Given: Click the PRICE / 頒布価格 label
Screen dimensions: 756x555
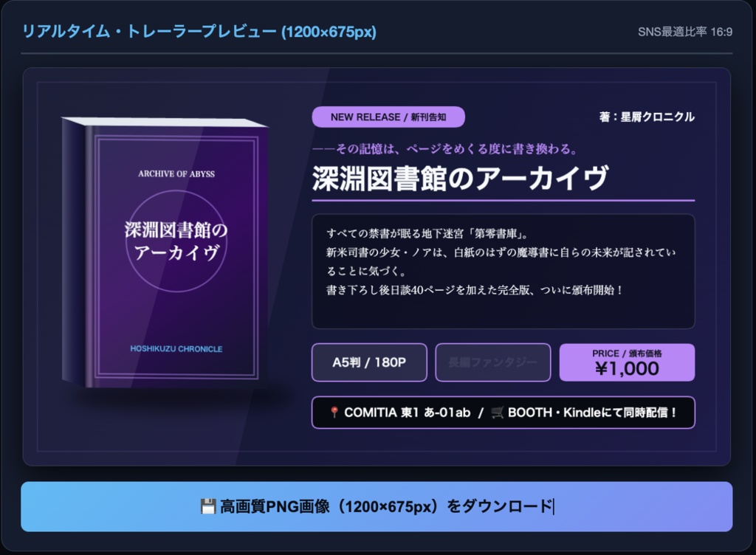Looking at the screenshot, I should click(x=627, y=353).
